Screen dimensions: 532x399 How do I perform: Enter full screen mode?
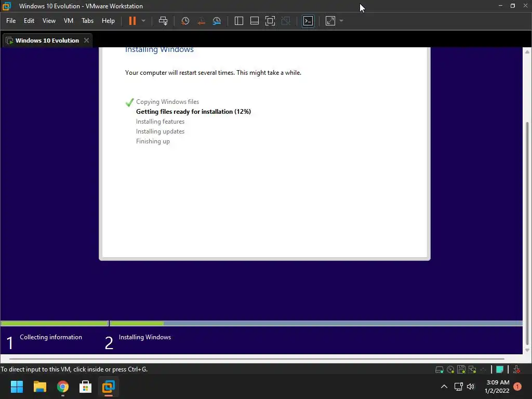pyautogui.click(x=270, y=21)
